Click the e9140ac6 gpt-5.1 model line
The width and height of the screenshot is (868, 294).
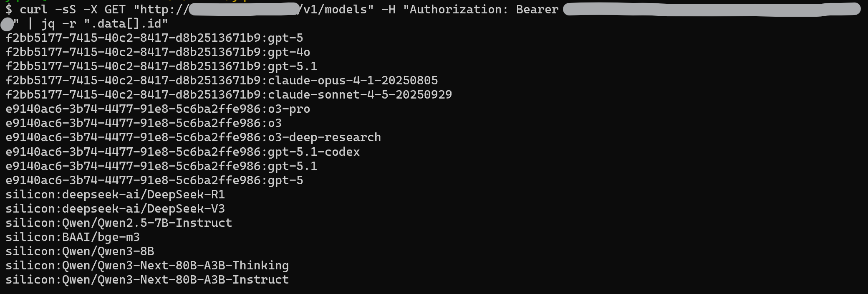(x=161, y=166)
